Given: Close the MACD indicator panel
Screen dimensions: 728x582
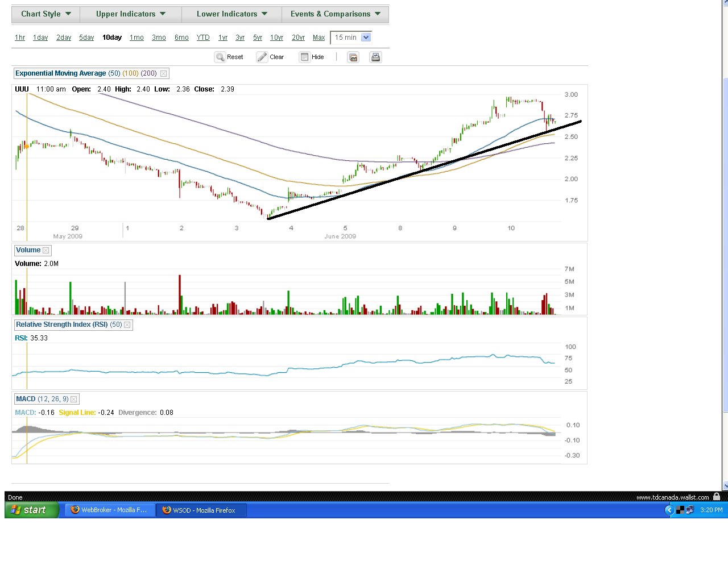Looking at the screenshot, I should click(x=74, y=399).
